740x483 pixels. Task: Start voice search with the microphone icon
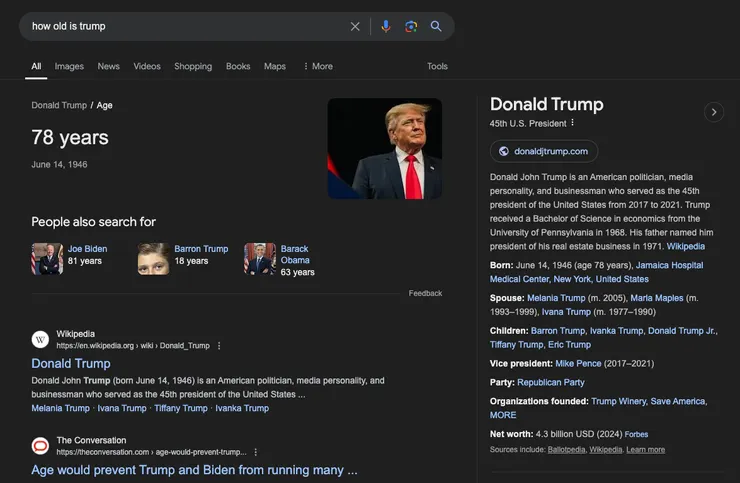[386, 26]
